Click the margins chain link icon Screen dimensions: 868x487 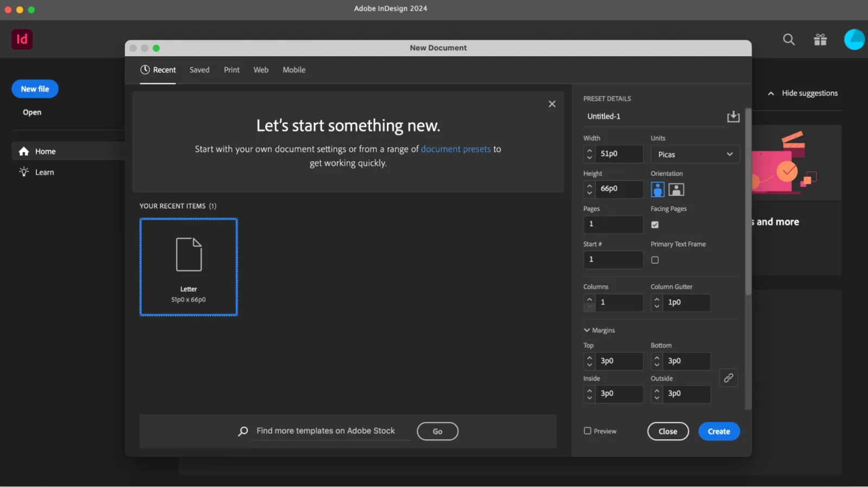(x=729, y=377)
